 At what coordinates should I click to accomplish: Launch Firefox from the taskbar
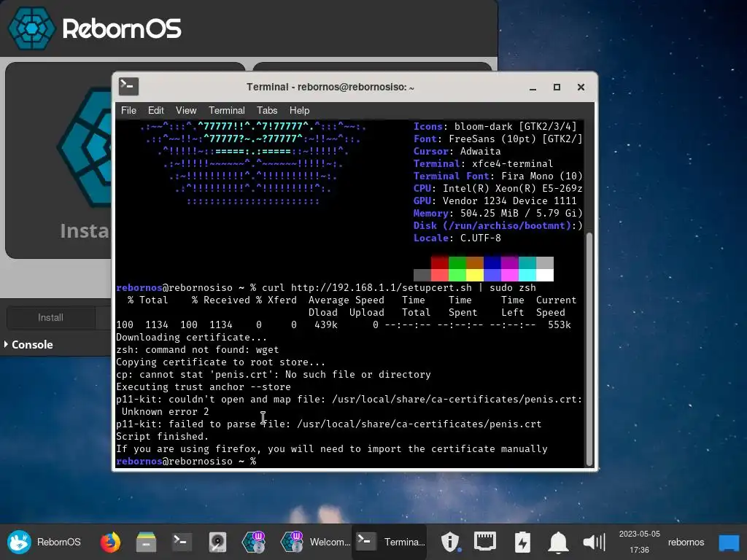(110, 542)
